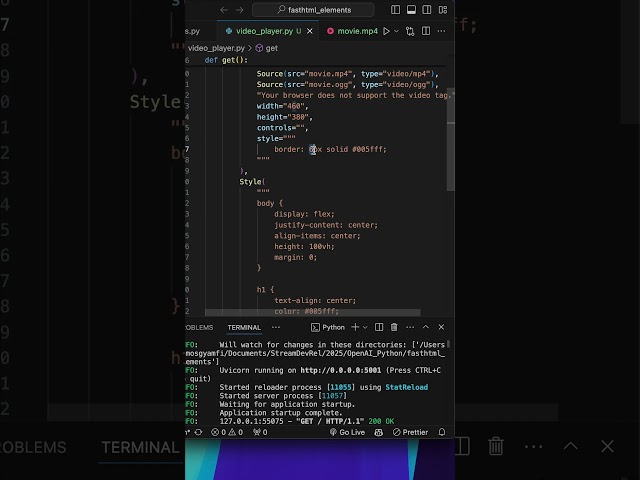Open editor More Actions menu
The width and height of the screenshot is (640, 480).
click(441, 31)
